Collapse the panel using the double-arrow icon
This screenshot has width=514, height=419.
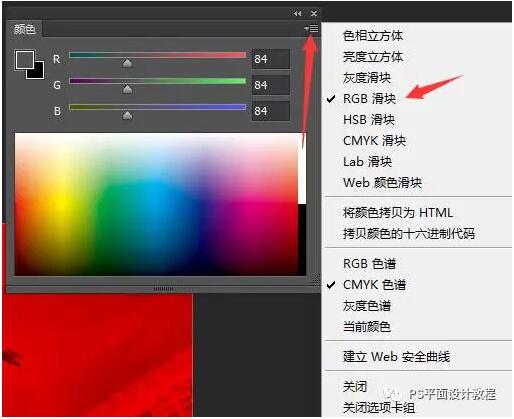(298, 14)
